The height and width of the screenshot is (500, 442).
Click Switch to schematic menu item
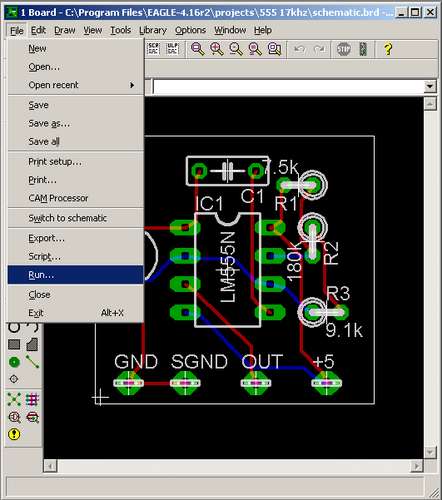pyautogui.click(x=76, y=218)
